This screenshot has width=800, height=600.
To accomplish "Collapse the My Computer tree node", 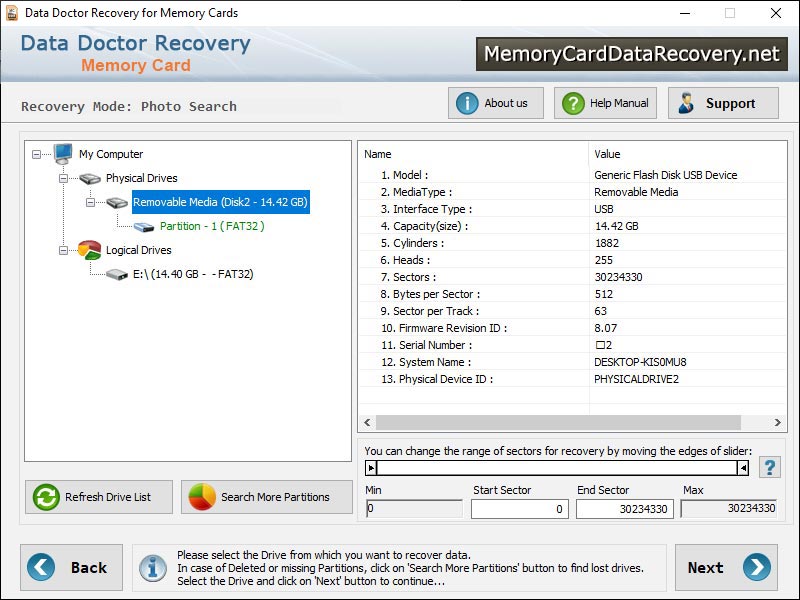I will (x=35, y=154).
